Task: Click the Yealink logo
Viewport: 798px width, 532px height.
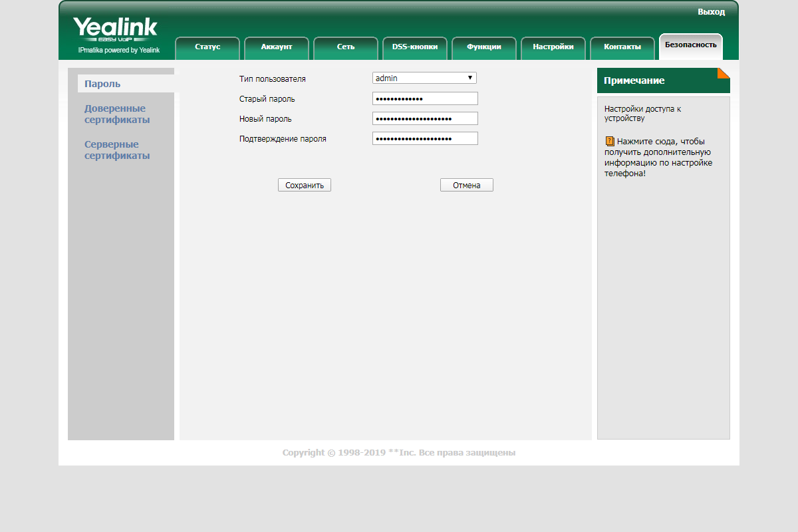Action: pos(115,30)
